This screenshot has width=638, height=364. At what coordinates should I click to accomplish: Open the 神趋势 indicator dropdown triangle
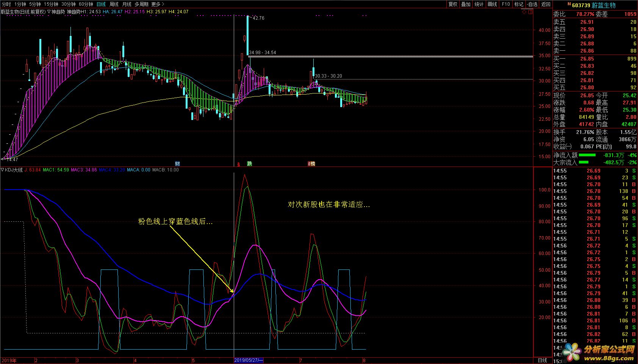pyautogui.click(x=49, y=12)
